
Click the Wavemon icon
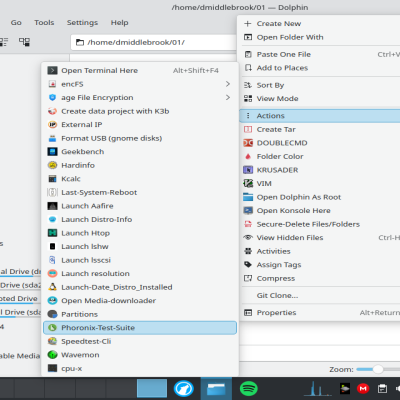52,355
